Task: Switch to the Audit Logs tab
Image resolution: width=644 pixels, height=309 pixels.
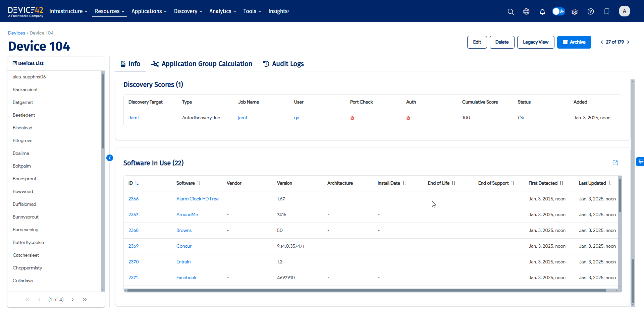Action: pos(283,64)
